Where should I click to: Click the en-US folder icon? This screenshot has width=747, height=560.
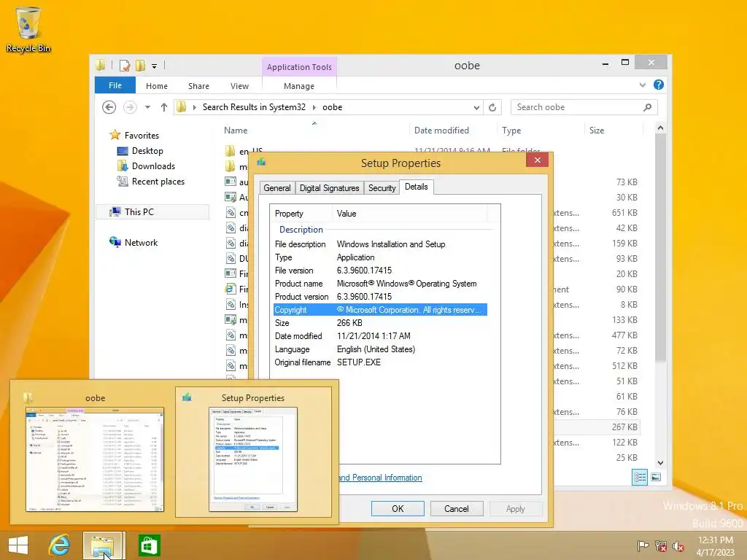pos(230,151)
